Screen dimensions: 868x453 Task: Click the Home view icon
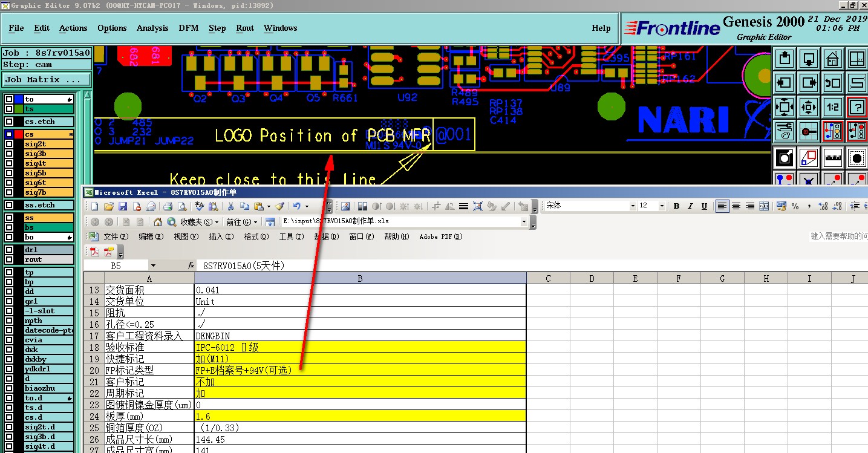tap(833, 59)
